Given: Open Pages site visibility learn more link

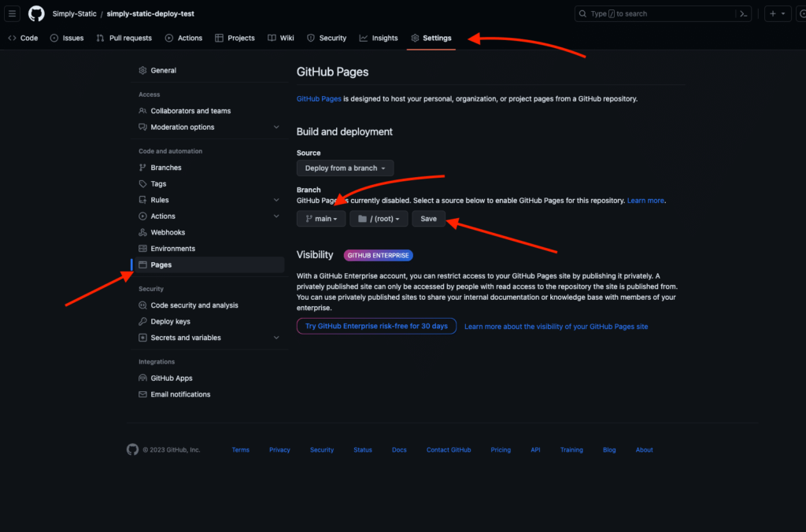Looking at the screenshot, I should 556,327.
